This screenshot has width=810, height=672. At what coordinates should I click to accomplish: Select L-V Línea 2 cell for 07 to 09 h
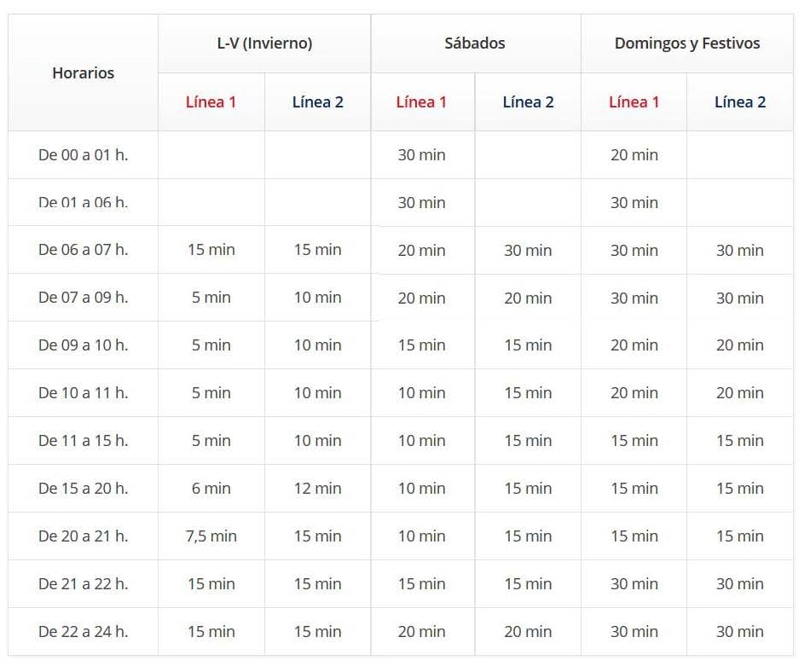point(317,298)
